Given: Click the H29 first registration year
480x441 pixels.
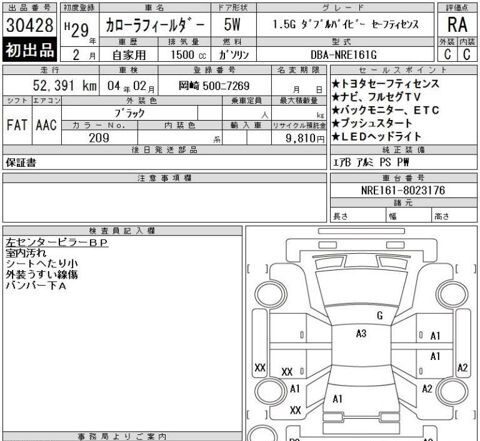Looking at the screenshot, I should 77,30.
